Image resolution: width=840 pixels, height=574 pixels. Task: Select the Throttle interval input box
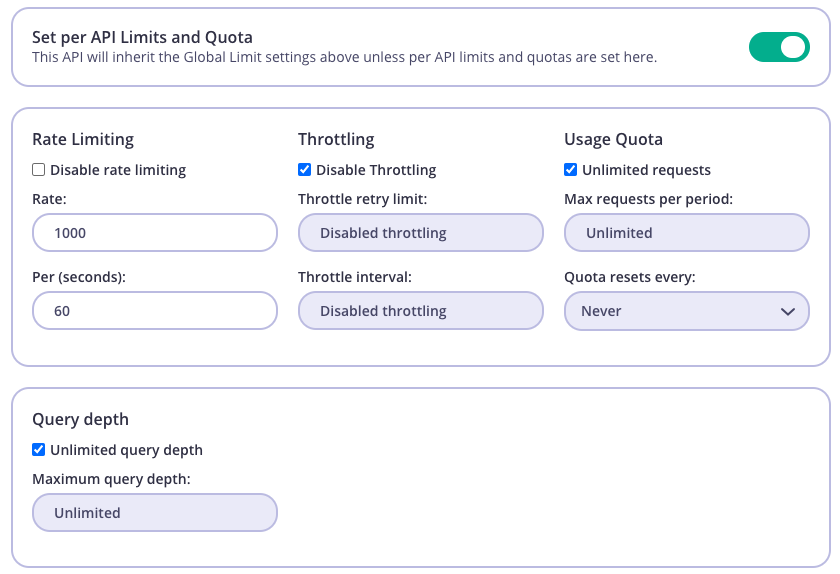(x=420, y=311)
